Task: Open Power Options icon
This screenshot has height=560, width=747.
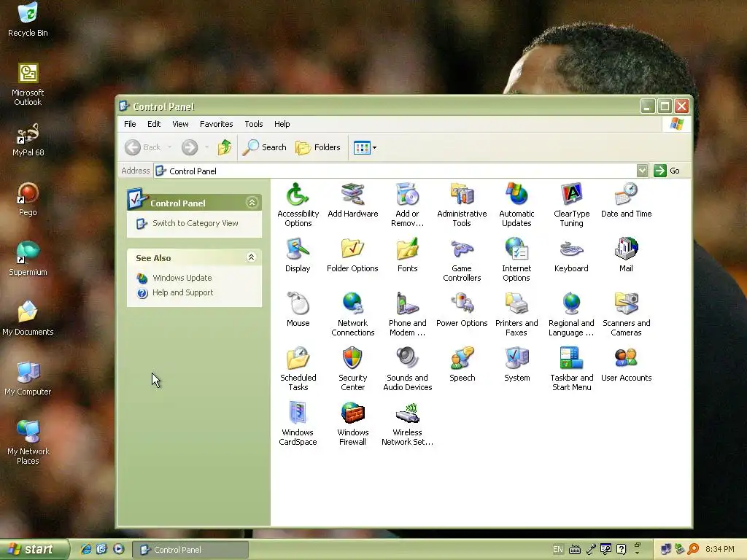Action: pyautogui.click(x=462, y=310)
